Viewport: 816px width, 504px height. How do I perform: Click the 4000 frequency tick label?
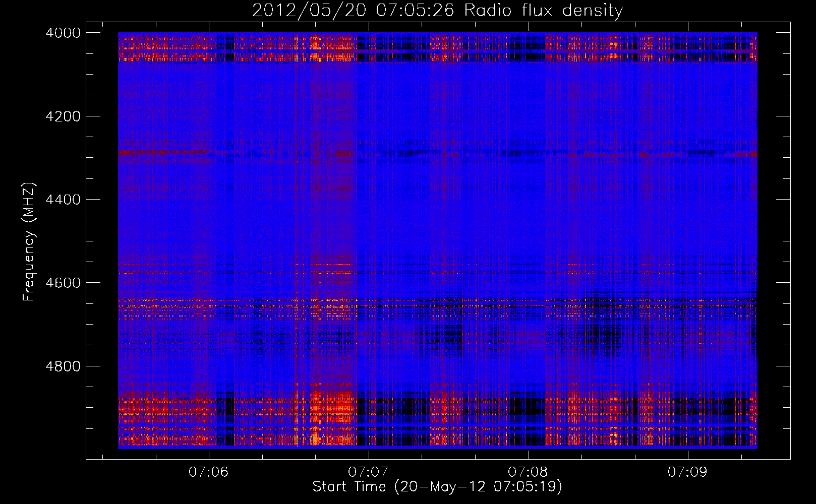tap(63, 33)
